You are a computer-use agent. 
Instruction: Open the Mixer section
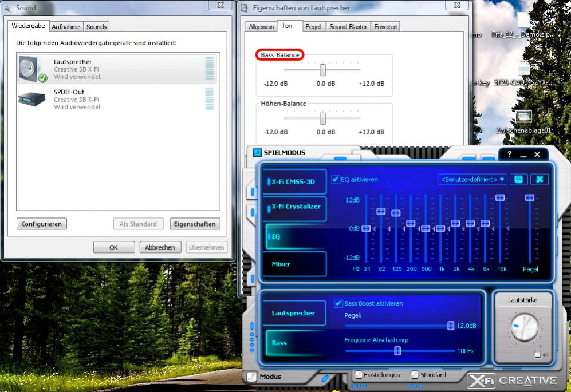coord(294,264)
